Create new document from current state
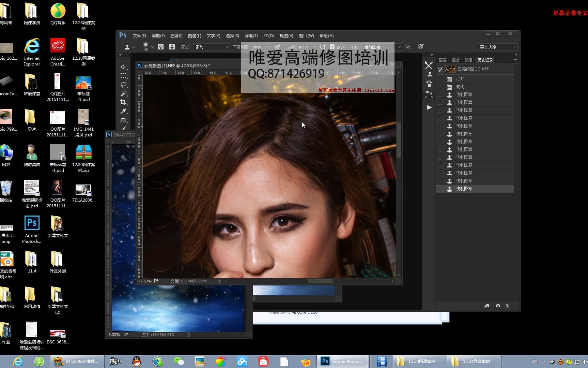 click(x=487, y=306)
